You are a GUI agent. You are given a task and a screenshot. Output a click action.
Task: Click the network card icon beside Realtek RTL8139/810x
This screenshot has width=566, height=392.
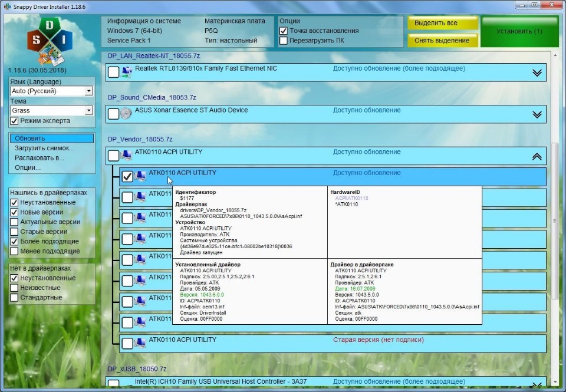pos(127,72)
